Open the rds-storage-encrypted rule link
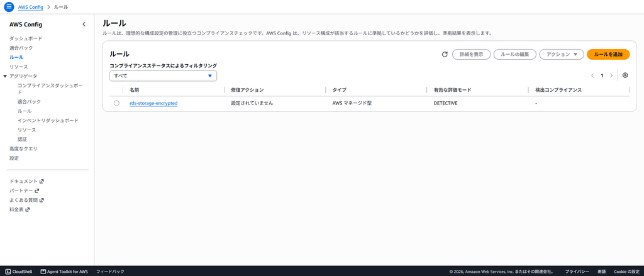644x276 pixels. coord(153,103)
